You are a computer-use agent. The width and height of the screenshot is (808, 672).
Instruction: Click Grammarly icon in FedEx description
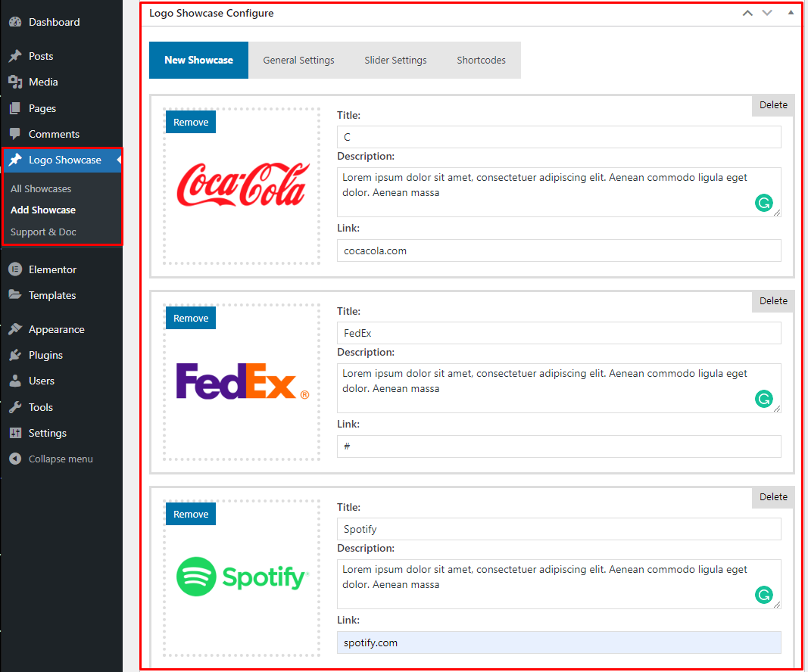[x=763, y=399]
